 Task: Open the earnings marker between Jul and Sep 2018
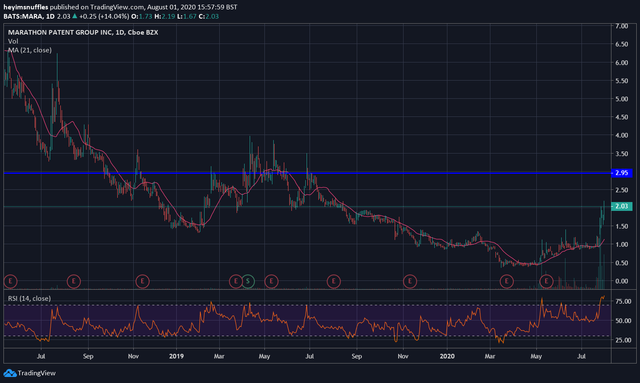(x=74, y=281)
